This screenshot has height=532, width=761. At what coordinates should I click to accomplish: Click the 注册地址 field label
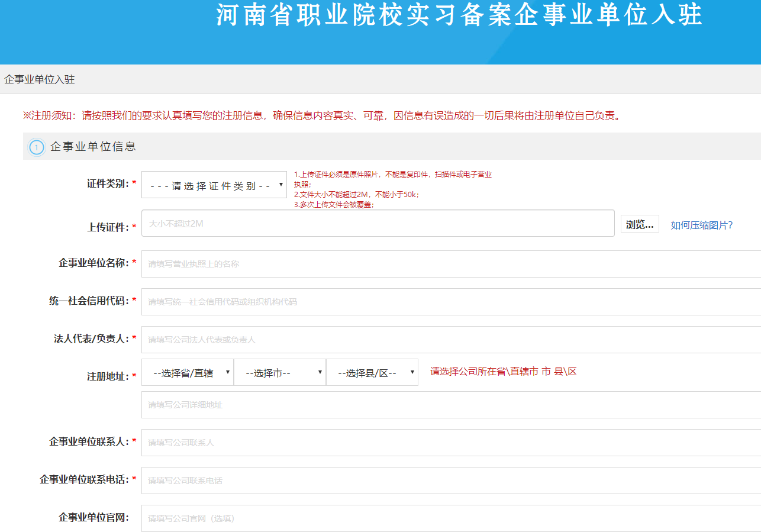[x=107, y=376]
